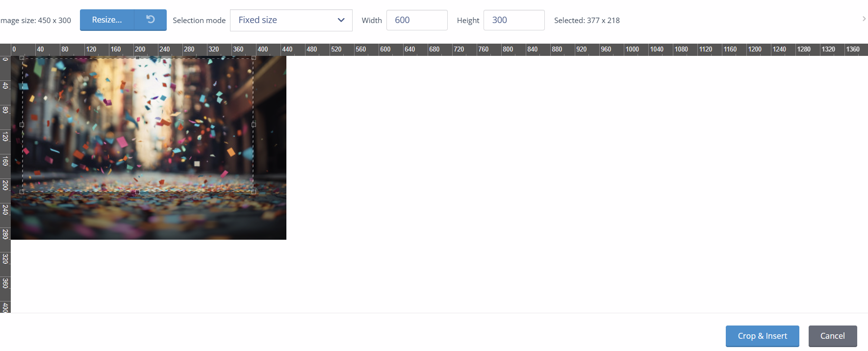The image size is (868, 351).
Task: Click the top-right selection handle
Action: (254, 58)
